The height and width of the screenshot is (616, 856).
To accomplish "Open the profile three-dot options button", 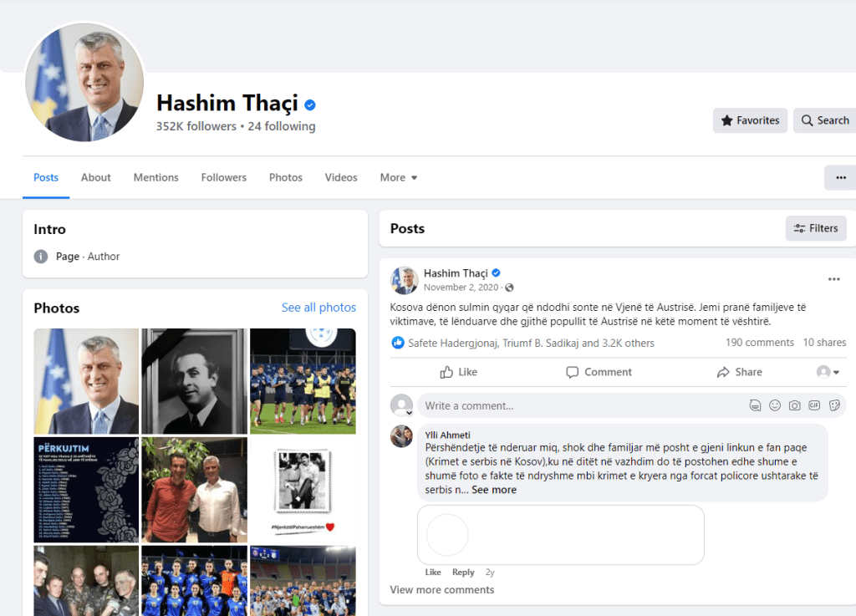I will [x=841, y=177].
